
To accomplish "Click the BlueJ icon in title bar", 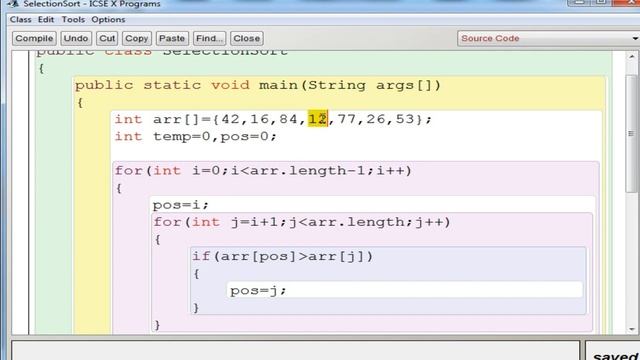I will click(x=13, y=4).
